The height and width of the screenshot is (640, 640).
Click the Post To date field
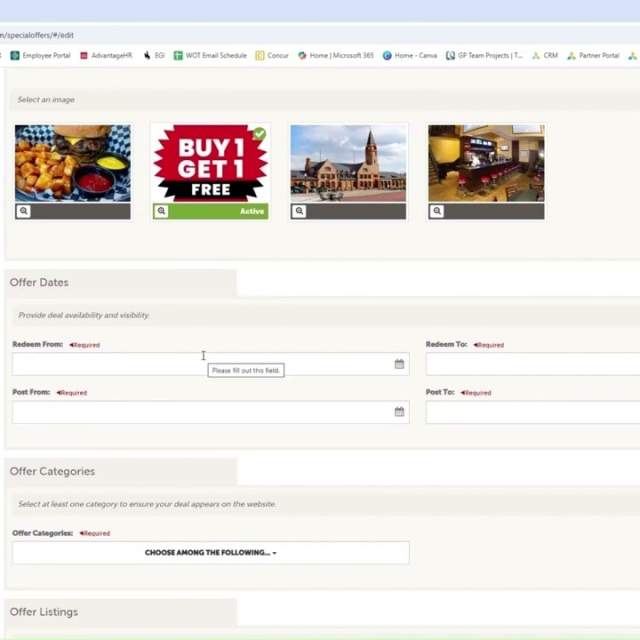(x=533, y=412)
